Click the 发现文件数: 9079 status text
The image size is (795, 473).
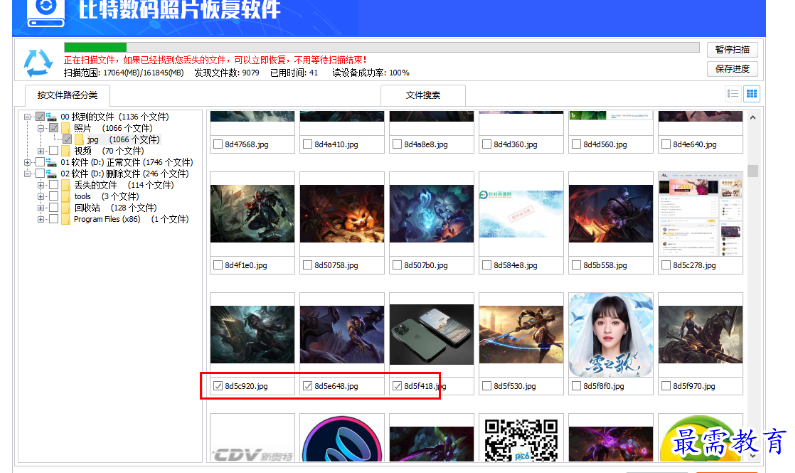[x=227, y=73]
